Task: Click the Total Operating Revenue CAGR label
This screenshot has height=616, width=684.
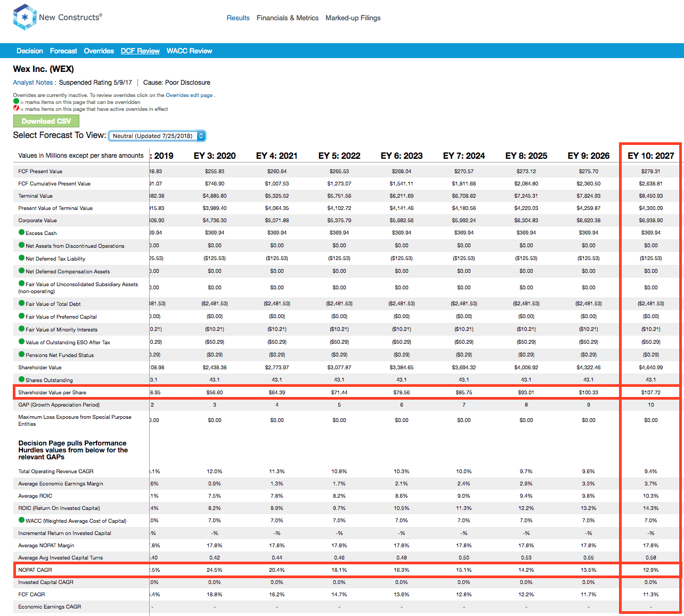Action: [x=56, y=471]
